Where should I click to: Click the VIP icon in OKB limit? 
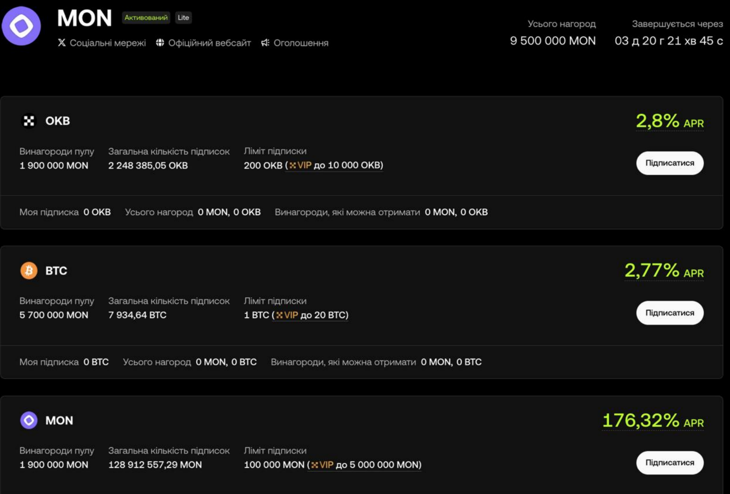(x=293, y=165)
